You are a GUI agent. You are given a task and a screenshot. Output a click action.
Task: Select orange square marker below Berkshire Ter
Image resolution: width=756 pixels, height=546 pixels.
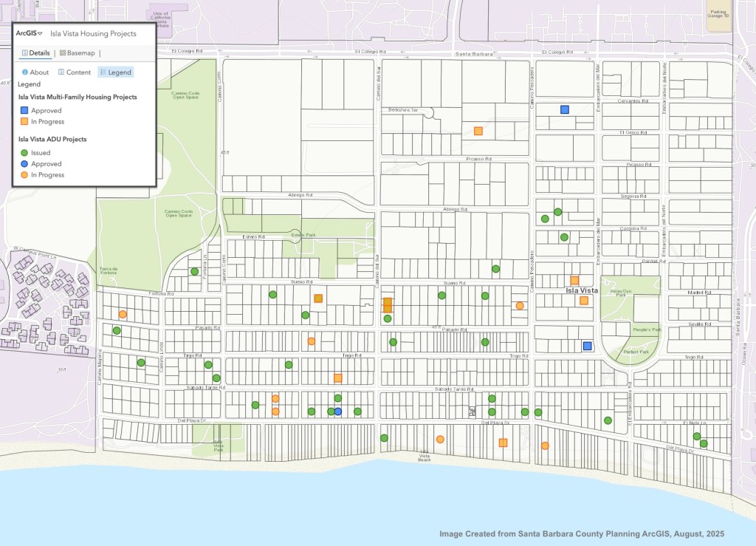click(x=478, y=131)
